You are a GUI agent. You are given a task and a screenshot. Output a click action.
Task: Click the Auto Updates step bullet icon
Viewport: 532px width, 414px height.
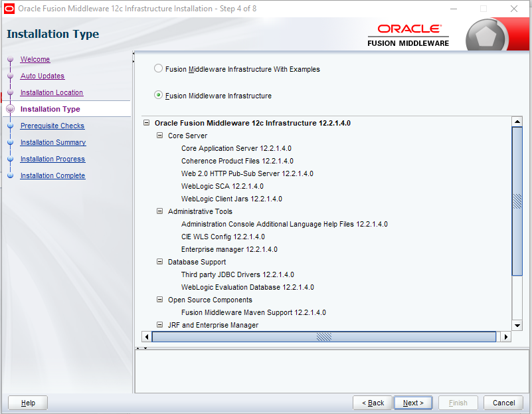[x=11, y=76]
